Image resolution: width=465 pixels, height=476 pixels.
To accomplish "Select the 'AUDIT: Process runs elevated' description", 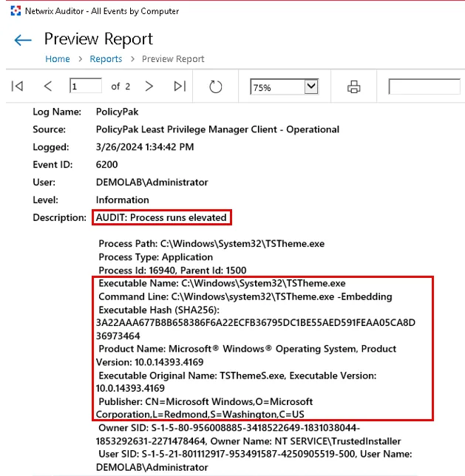I will pos(161,217).
